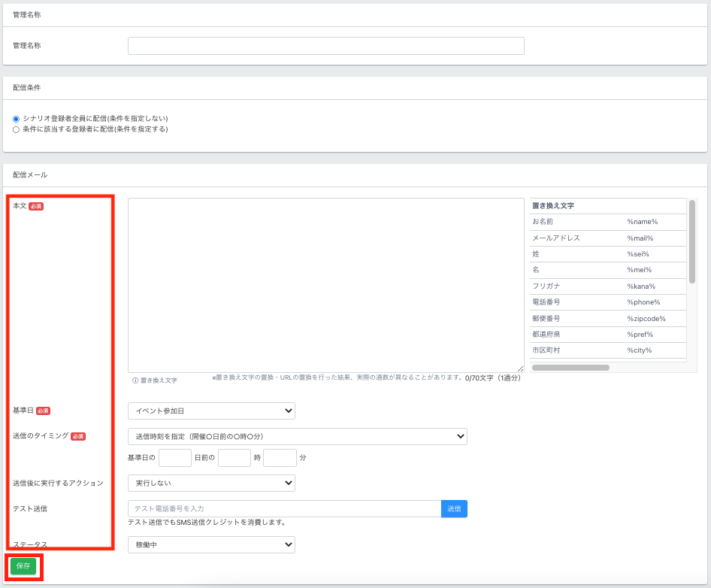Click the vertical scrollbar of 置き換え文字 table
The height and width of the screenshot is (588, 711).
pos(692,242)
